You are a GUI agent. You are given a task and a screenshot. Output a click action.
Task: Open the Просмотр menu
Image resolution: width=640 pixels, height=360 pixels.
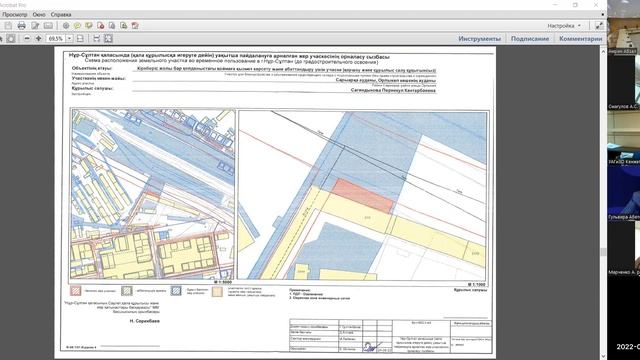[x=15, y=14]
